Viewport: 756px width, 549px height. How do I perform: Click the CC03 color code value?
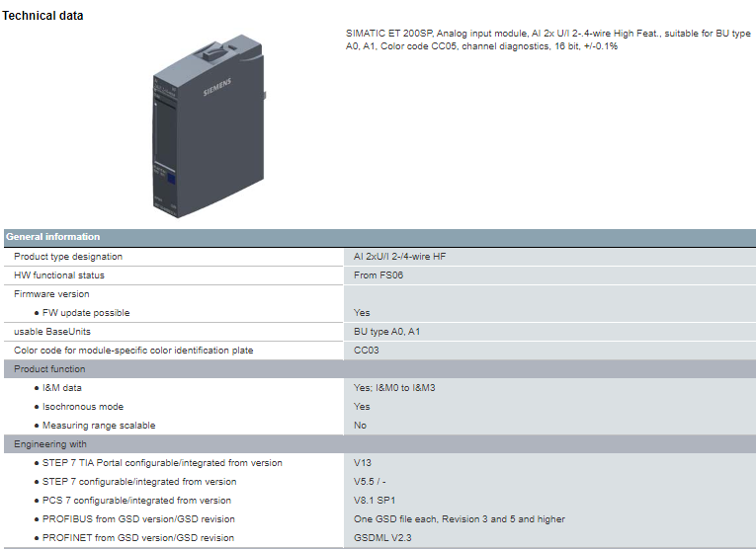367,351
